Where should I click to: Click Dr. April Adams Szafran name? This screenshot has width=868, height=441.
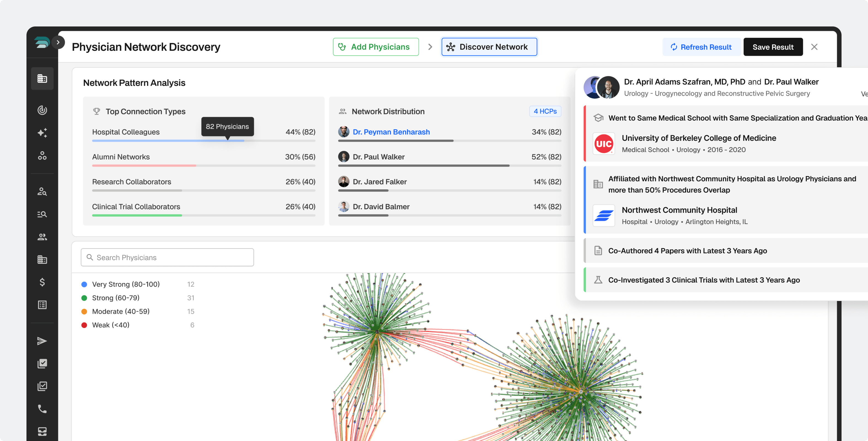point(684,82)
